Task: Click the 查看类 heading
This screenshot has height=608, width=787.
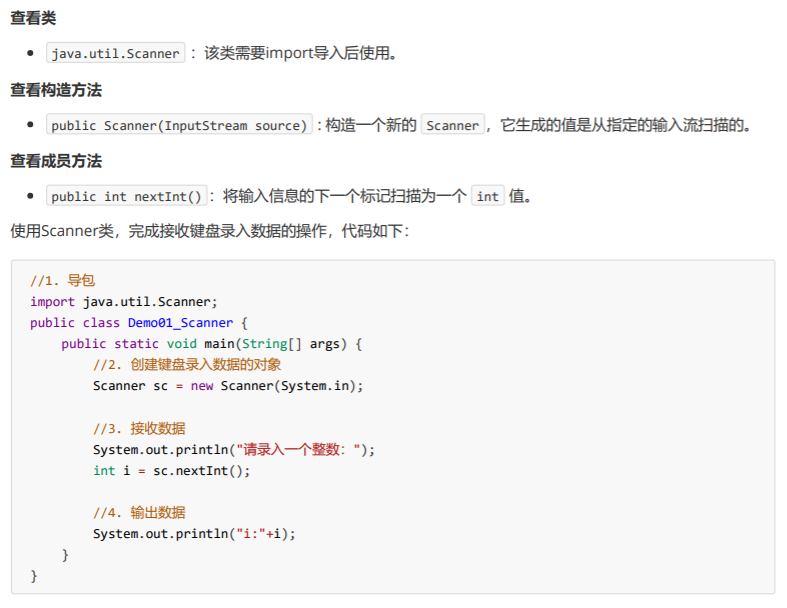Action: 32,19
